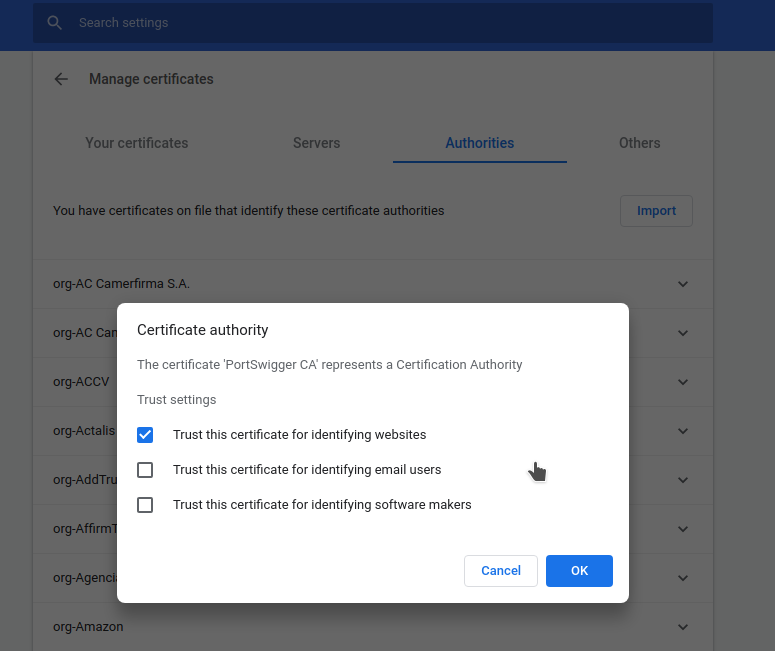Click the Import button
775x651 pixels.
point(656,211)
